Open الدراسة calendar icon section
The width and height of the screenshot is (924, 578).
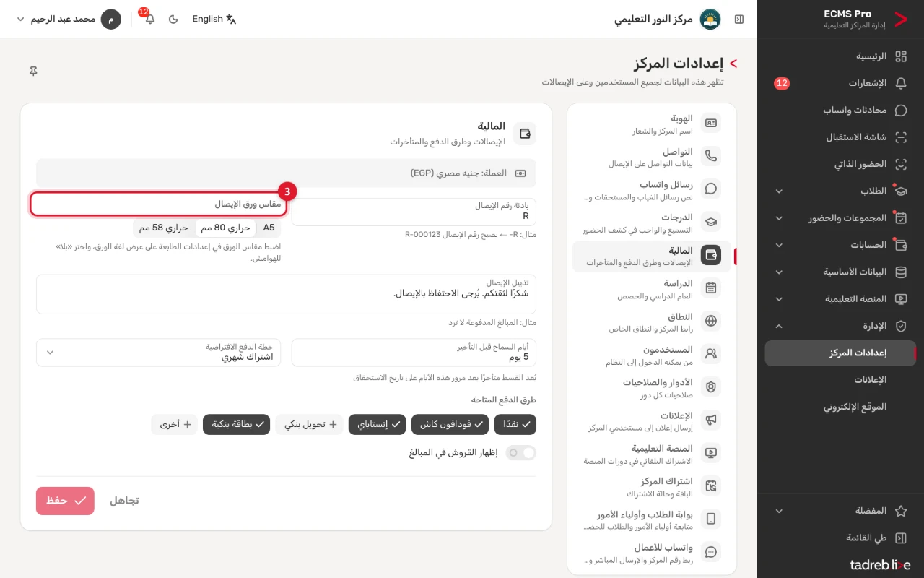point(711,288)
